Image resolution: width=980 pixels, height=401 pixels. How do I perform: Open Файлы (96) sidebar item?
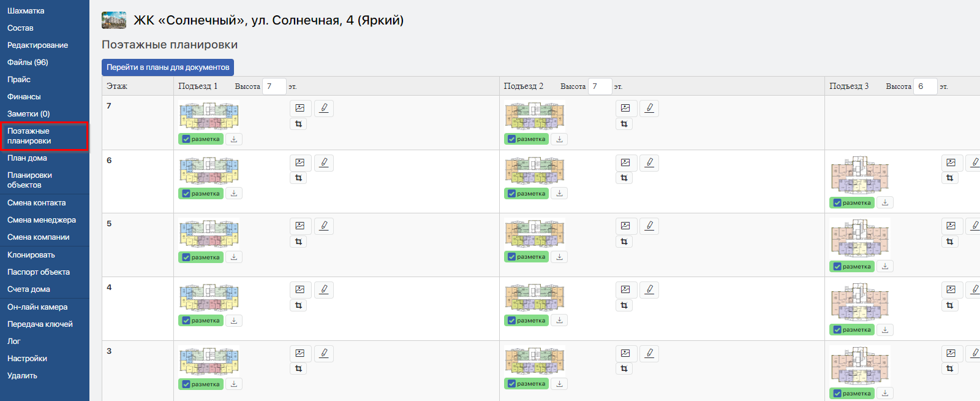28,63
